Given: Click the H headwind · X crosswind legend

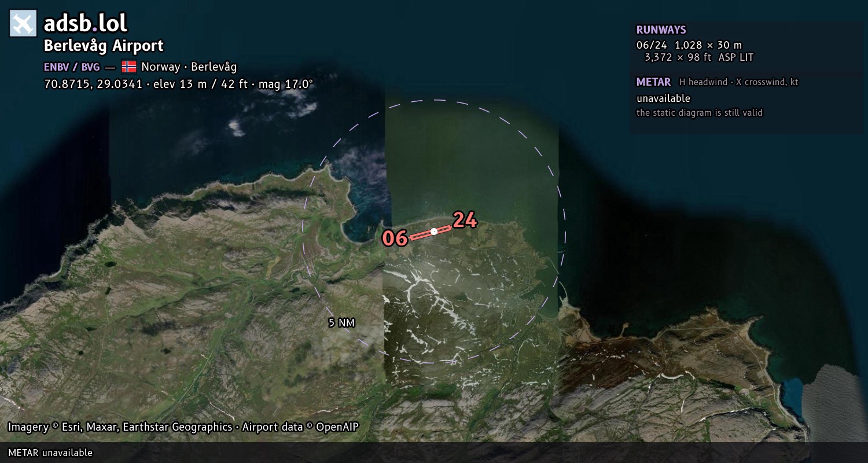Looking at the screenshot, I should pyautogui.click(x=739, y=82).
